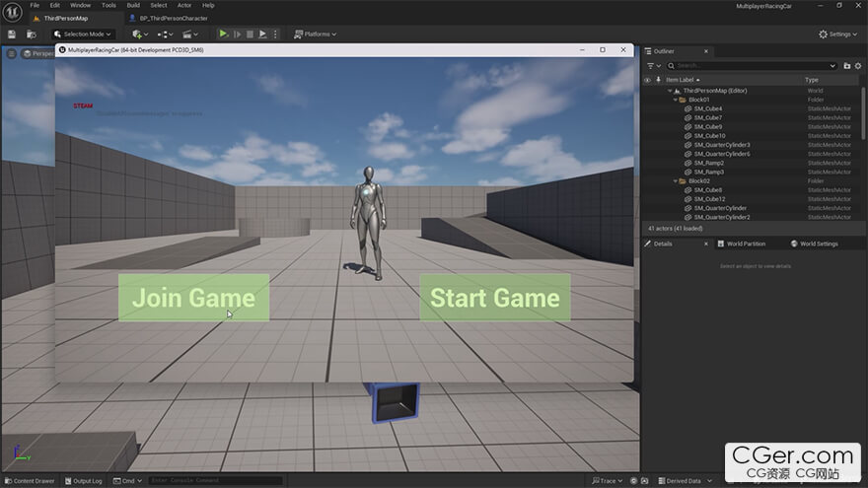Open the Build menu

133,6
